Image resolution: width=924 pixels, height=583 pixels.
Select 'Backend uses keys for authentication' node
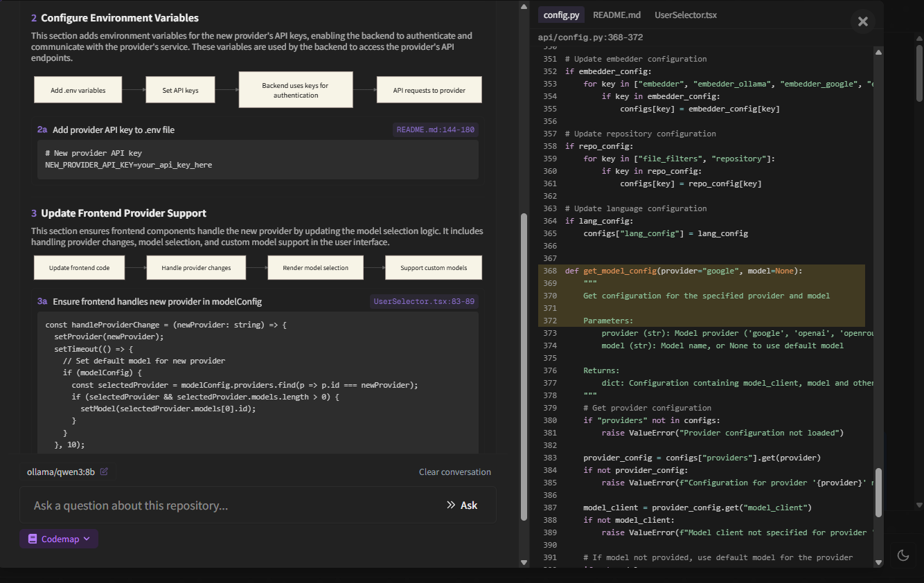point(296,90)
